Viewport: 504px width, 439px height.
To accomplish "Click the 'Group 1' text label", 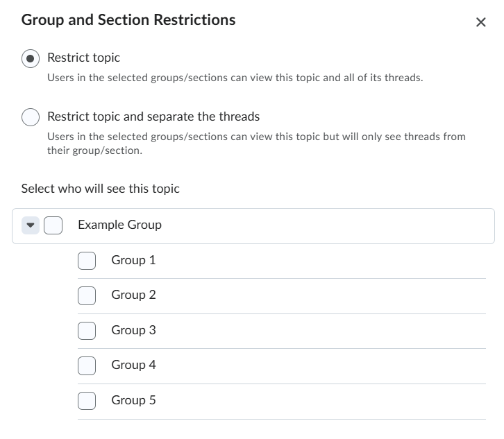I will coord(133,260).
